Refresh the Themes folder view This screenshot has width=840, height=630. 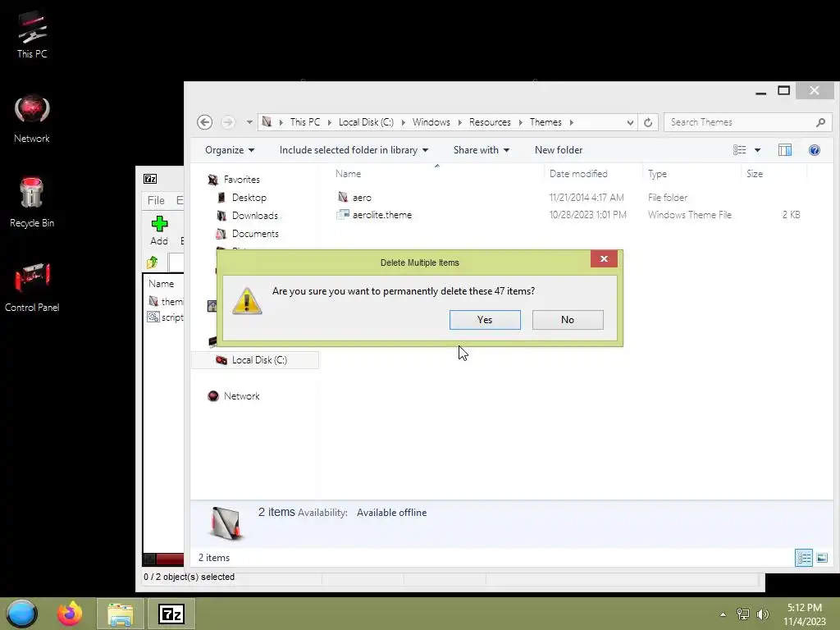tap(648, 122)
